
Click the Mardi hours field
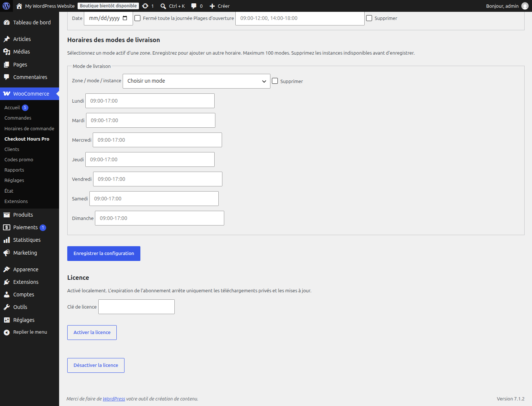(151, 120)
